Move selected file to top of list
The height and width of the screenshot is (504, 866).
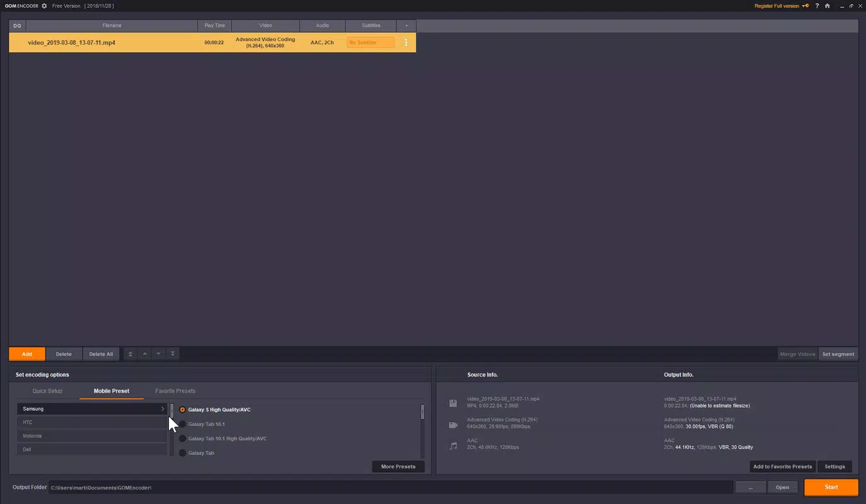pos(130,354)
